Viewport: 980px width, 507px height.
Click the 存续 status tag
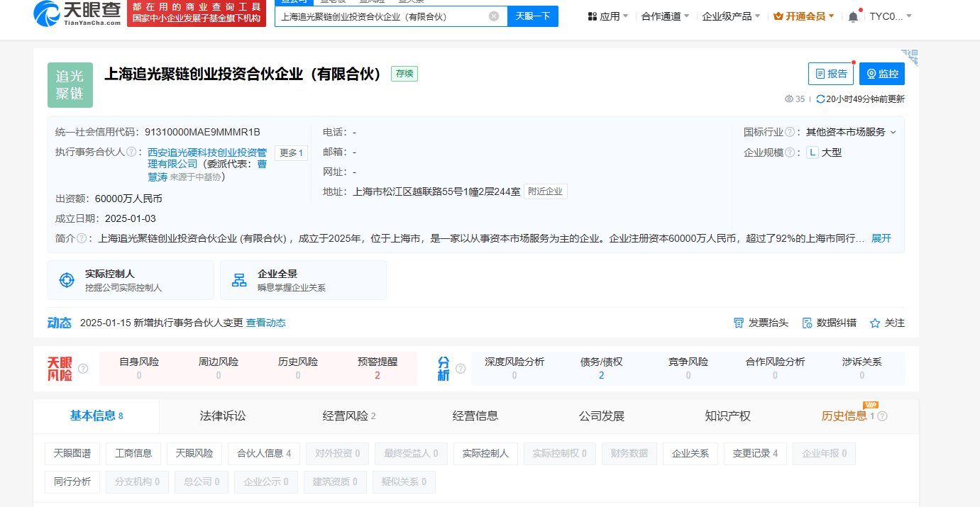pos(404,74)
